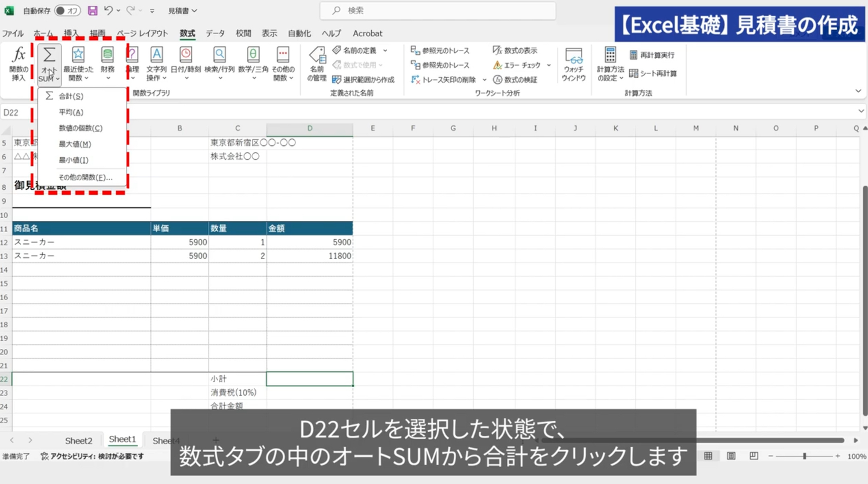
Task: Collapse the ribbon with the chevron
Action: pyautogui.click(x=858, y=91)
